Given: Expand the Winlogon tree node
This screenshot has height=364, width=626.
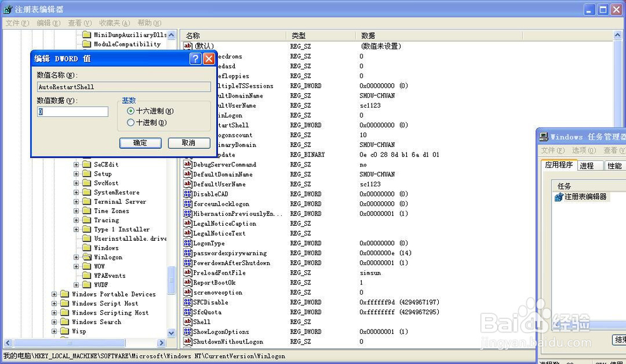Looking at the screenshot, I should coord(76,257).
